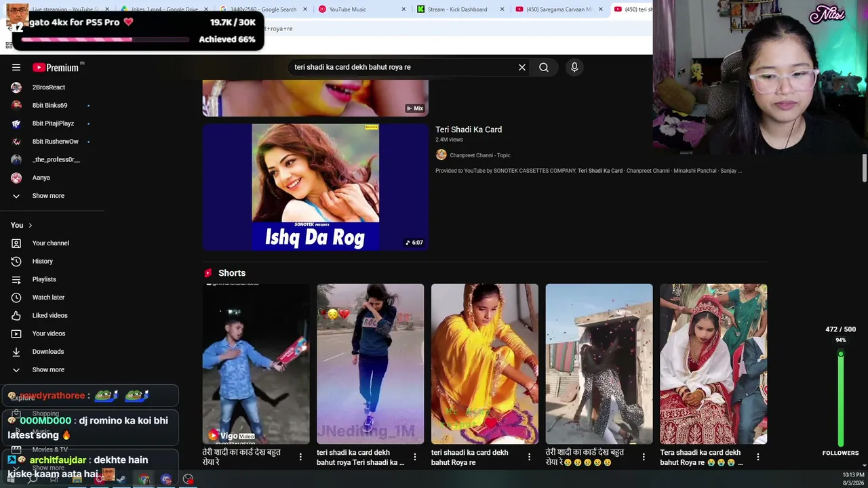
Task: Click Chanpreet Channi channel avatar
Action: point(441,155)
